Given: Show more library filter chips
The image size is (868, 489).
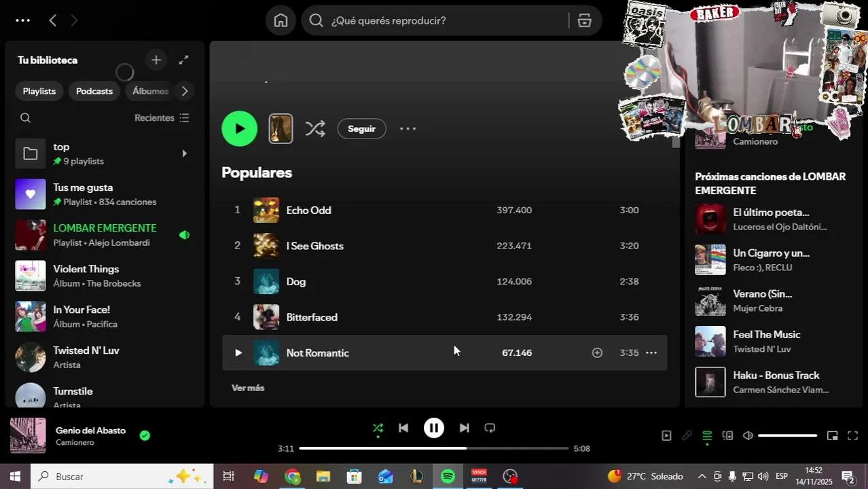Looking at the screenshot, I should [184, 91].
